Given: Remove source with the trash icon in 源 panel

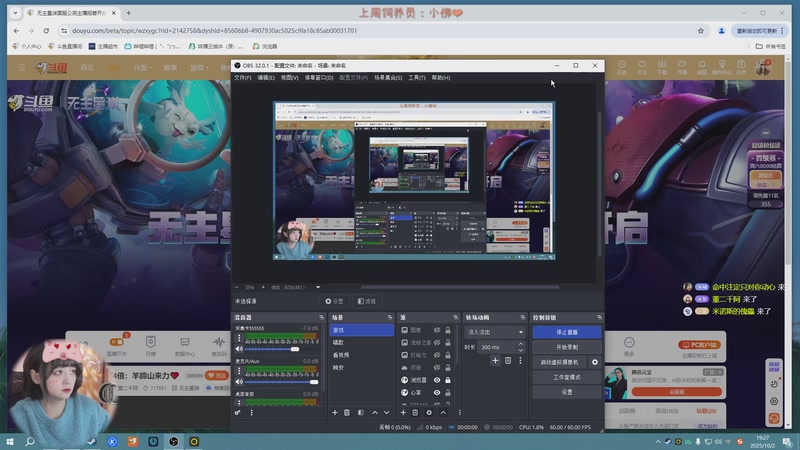Looking at the screenshot, I should [415, 412].
